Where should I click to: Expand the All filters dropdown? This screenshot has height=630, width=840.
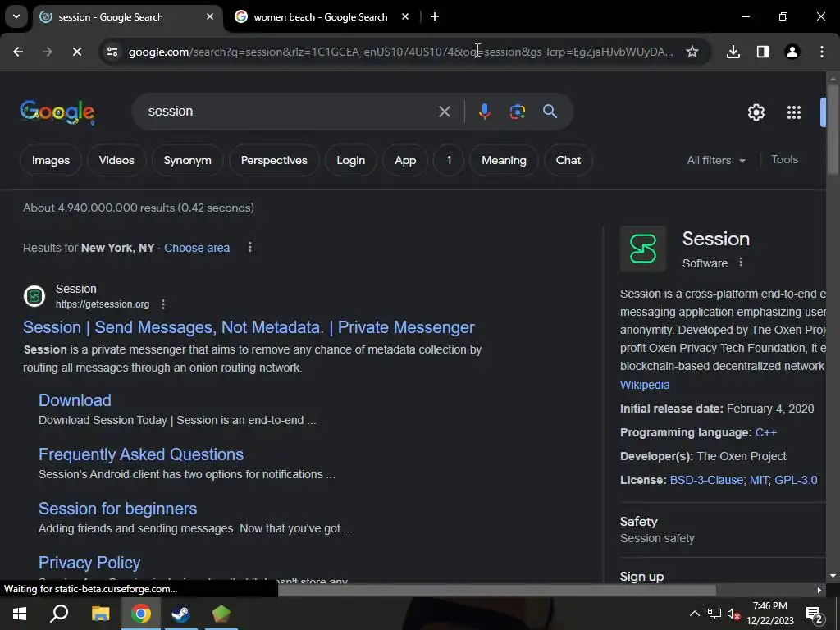[x=716, y=160]
